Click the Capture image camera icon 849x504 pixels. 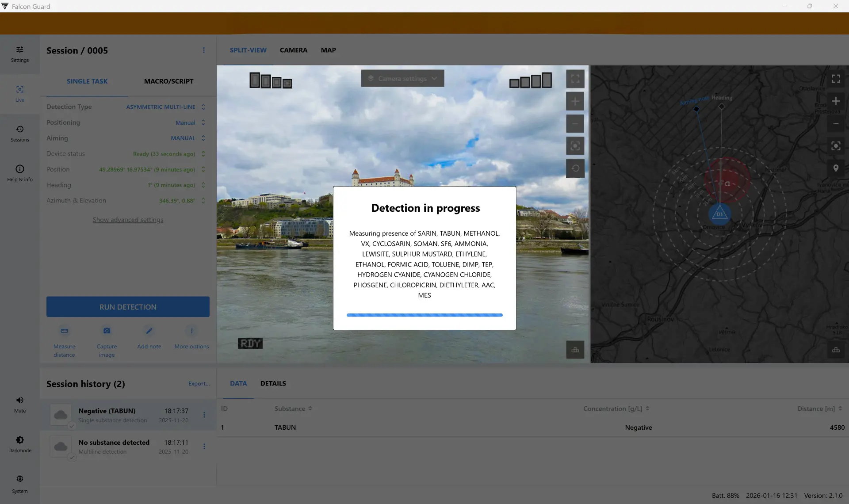[x=107, y=331]
